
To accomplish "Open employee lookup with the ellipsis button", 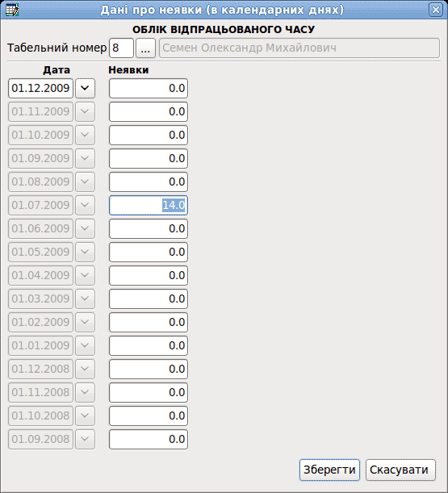I will tap(145, 48).
